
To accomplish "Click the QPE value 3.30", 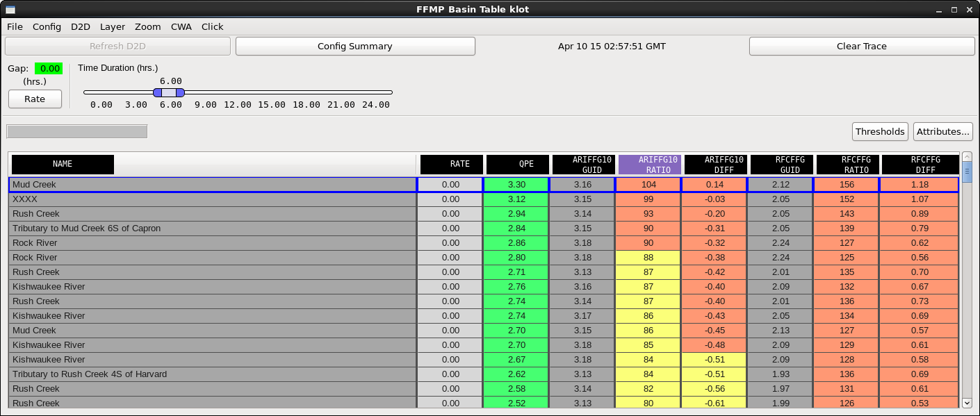I will point(516,185).
